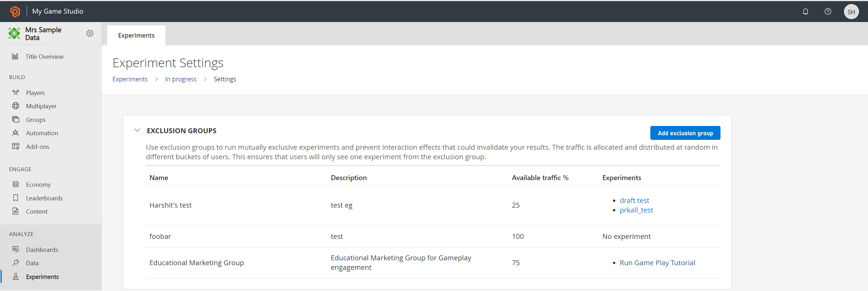Click traffic value 25 in Harshit's row
868x291 pixels.
click(x=516, y=205)
